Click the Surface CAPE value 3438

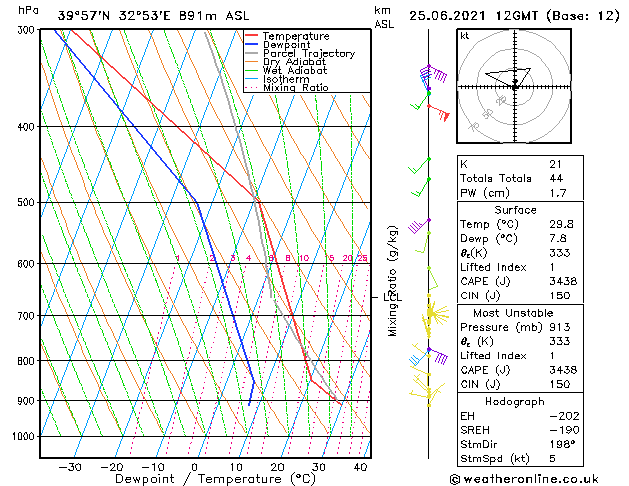563,281
